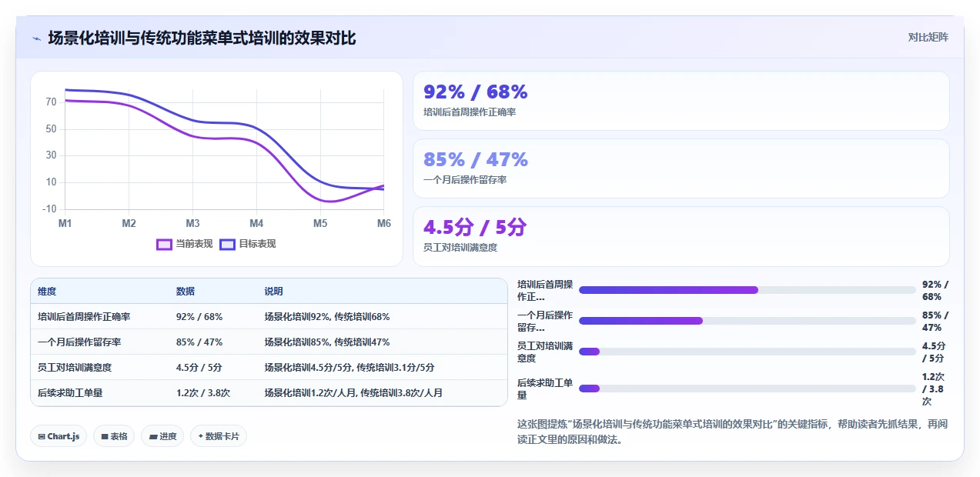Select table row 一个月后操作留存率
This screenshot has height=477, width=980.
tap(269, 342)
